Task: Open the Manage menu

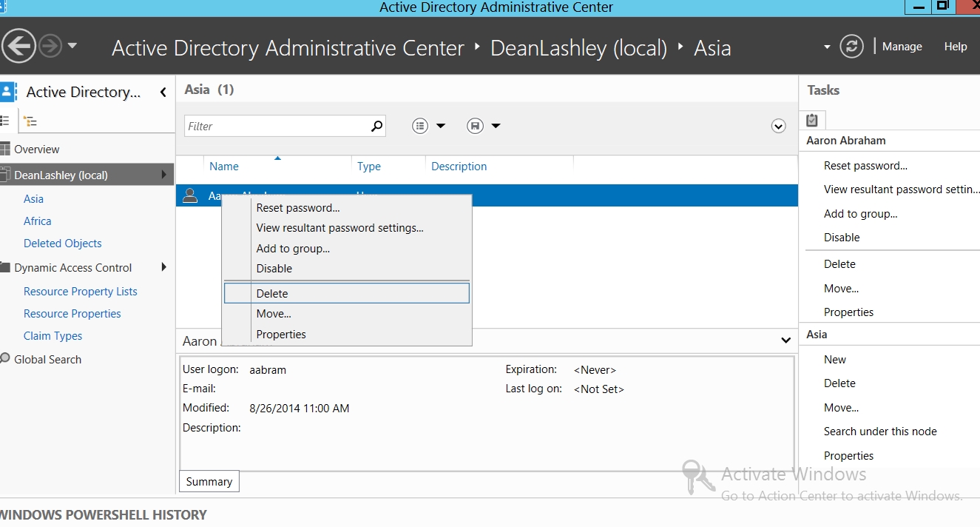Action: click(902, 47)
